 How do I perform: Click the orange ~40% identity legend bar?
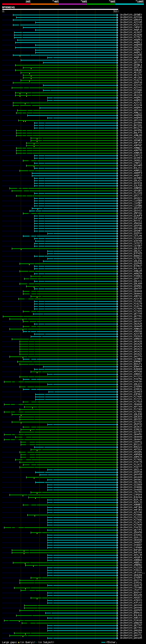(45, 4)
